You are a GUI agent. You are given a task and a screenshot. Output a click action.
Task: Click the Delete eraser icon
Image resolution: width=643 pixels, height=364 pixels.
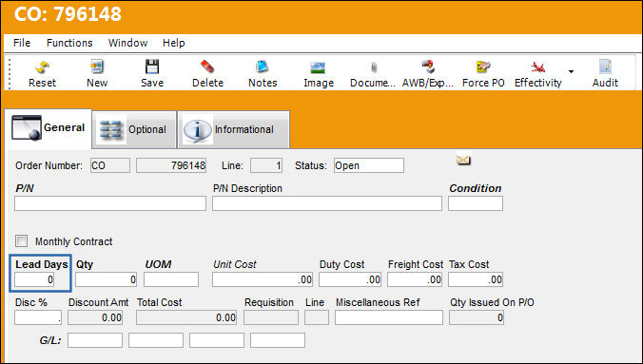[x=207, y=67]
